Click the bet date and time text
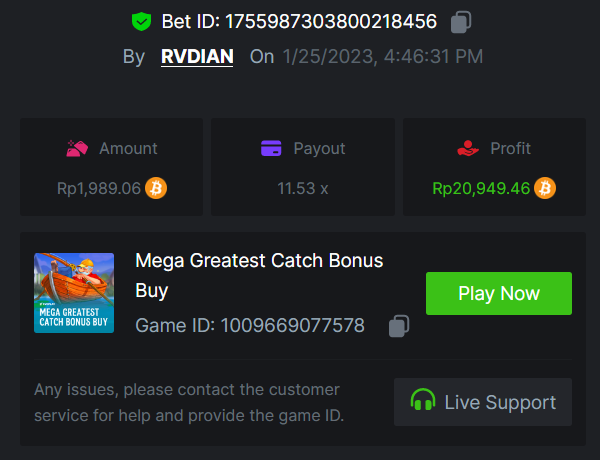The width and height of the screenshot is (600, 460). (x=383, y=56)
